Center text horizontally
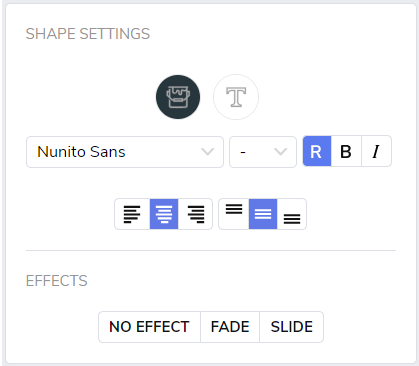The image size is (419, 366). pos(164,214)
